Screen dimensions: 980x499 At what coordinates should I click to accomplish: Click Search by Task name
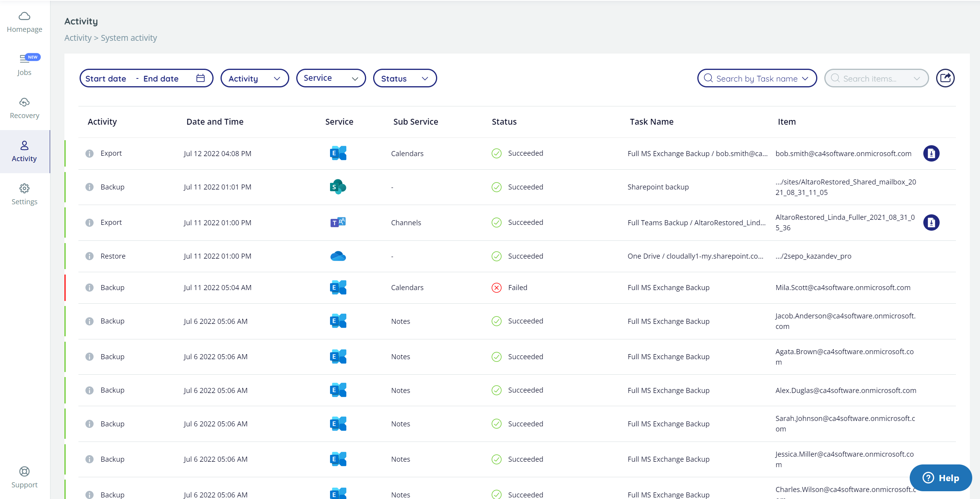(756, 78)
